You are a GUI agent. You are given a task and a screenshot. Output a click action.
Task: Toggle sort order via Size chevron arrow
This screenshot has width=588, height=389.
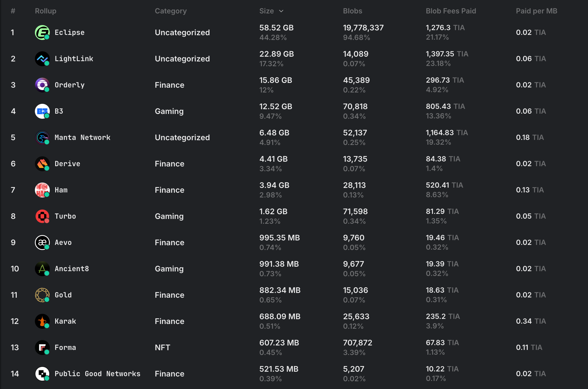pos(281,11)
